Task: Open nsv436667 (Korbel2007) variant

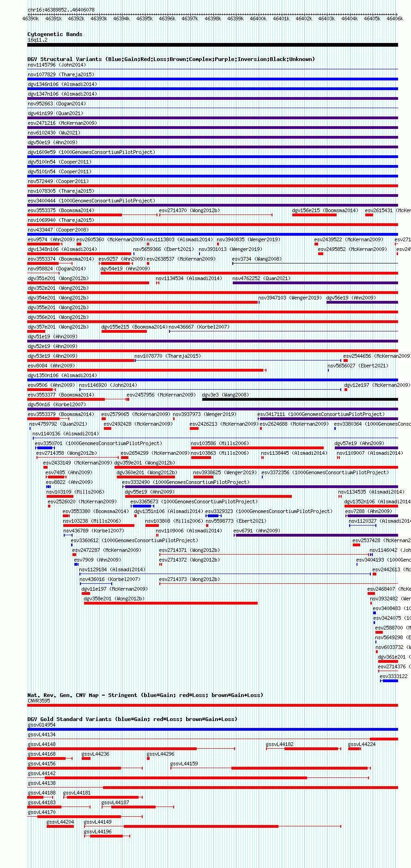Action: [x=199, y=327]
